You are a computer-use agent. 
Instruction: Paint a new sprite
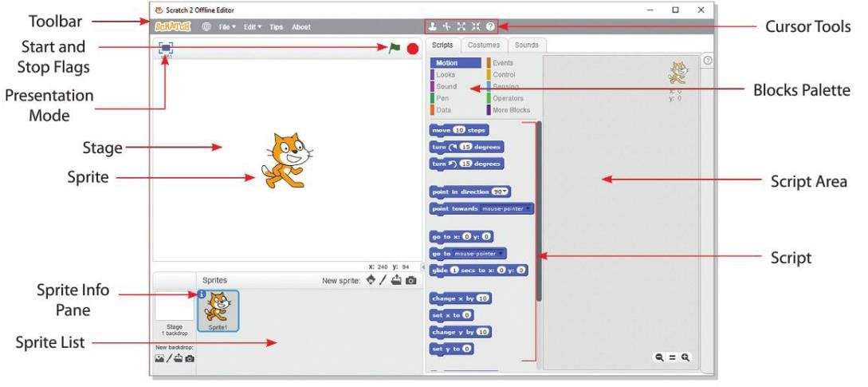pyautogui.click(x=383, y=280)
